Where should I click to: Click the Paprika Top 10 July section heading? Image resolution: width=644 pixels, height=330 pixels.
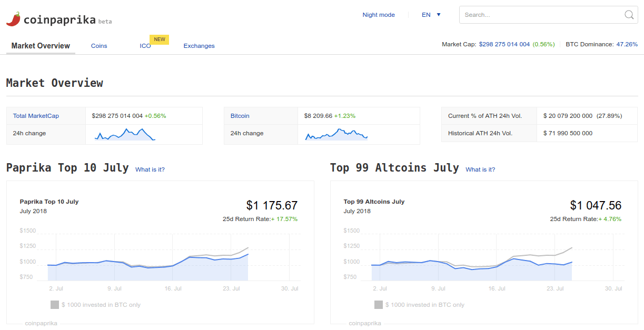tap(67, 168)
